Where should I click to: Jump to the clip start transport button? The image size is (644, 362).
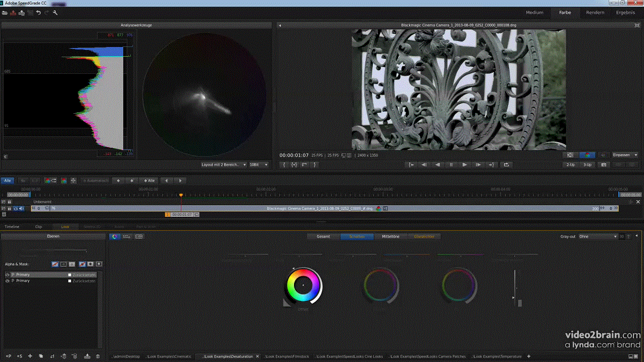pos(412,165)
